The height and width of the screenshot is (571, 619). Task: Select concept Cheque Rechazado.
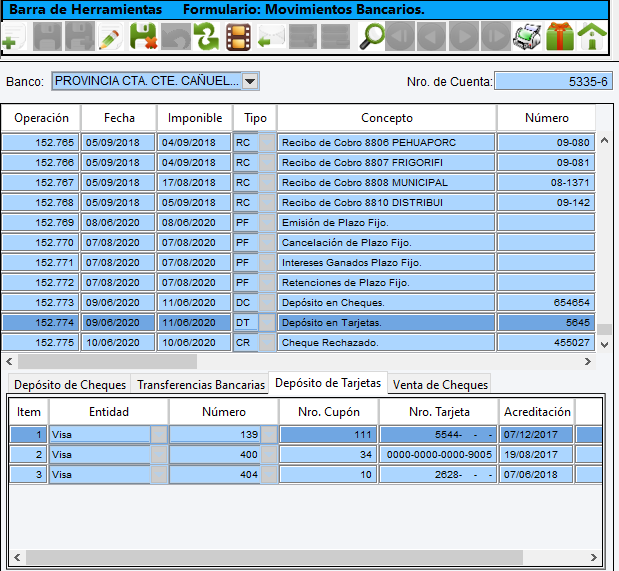386,342
